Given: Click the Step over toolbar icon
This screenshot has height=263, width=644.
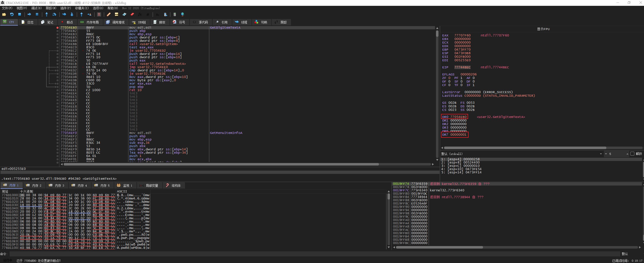Looking at the screenshot, I should pos(54,14).
